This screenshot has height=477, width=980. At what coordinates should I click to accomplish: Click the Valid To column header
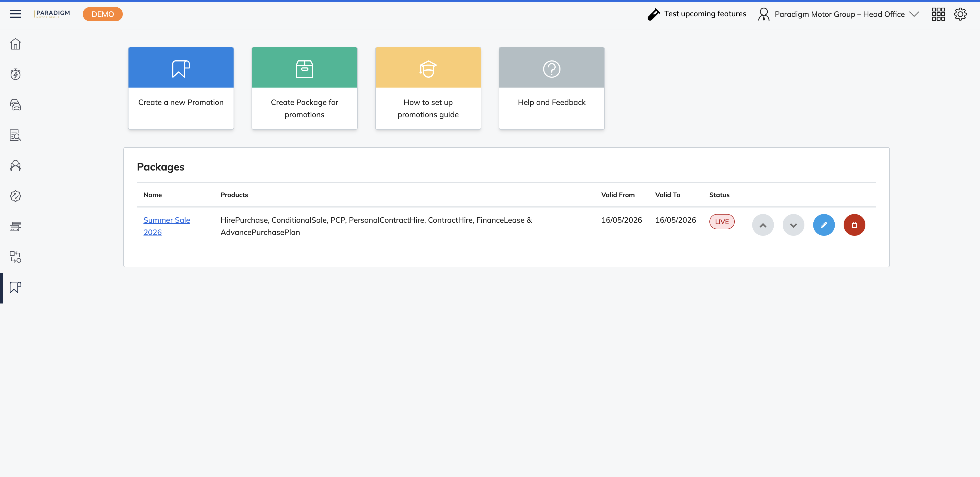coord(668,195)
